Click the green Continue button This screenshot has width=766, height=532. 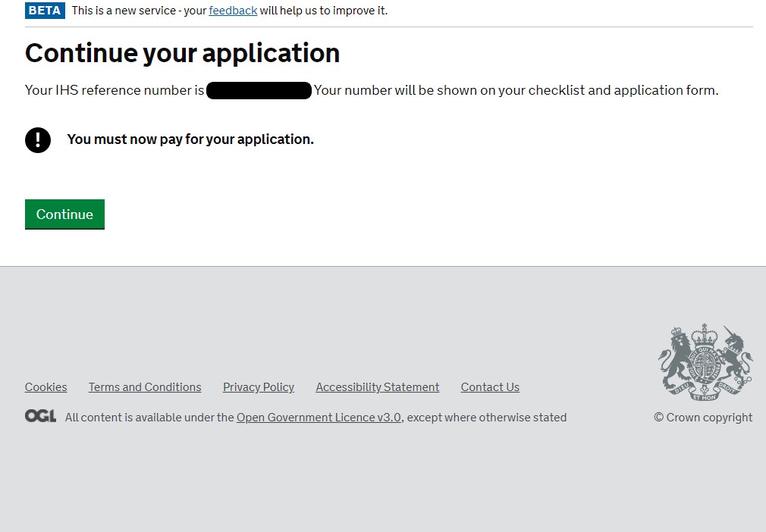point(64,214)
